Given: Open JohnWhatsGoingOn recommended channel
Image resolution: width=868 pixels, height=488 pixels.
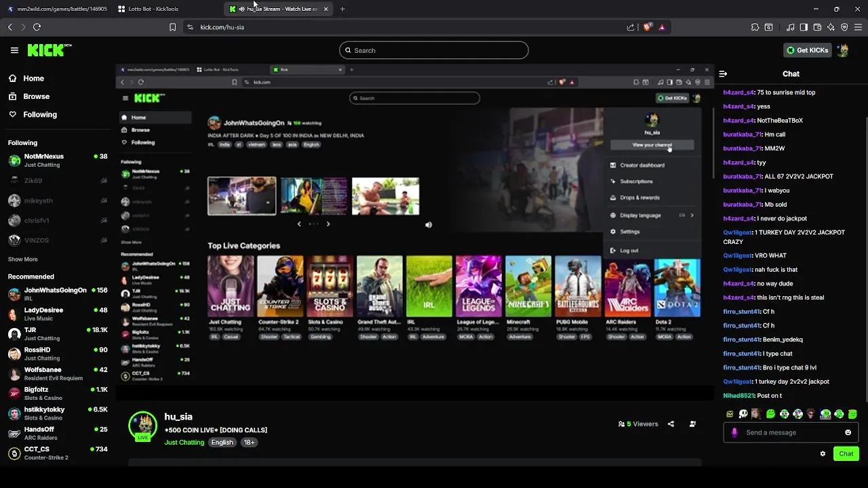Looking at the screenshot, I should [57, 294].
